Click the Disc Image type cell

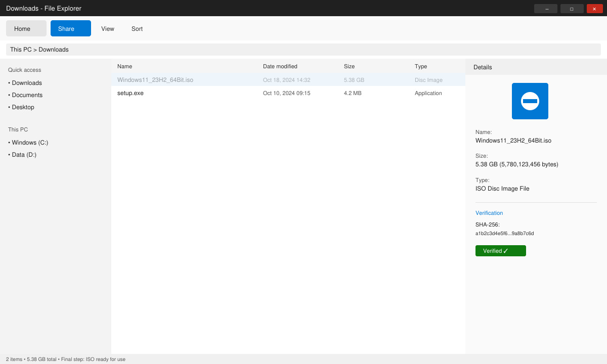[x=428, y=80]
